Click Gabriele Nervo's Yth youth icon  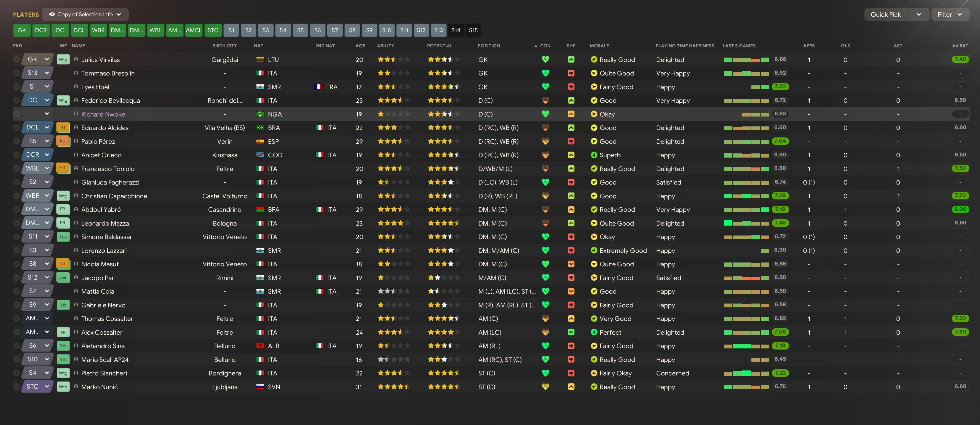[63, 305]
